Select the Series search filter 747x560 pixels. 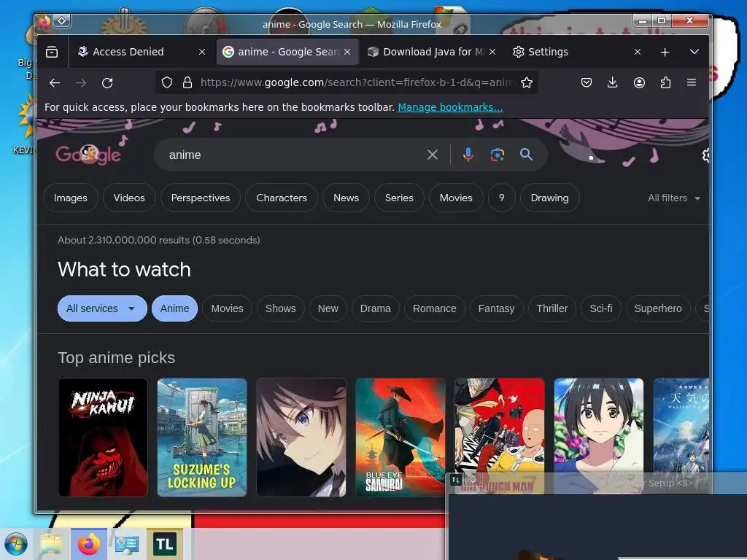coord(399,198)
